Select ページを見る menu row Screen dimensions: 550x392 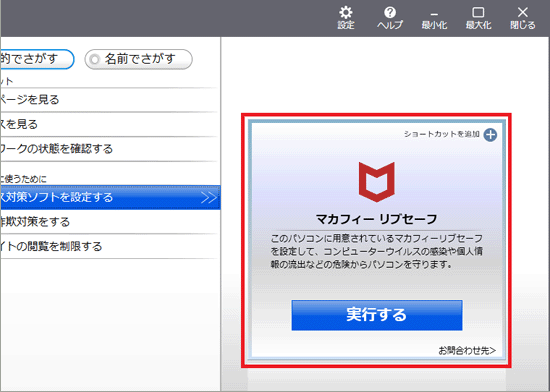[109, 100]
